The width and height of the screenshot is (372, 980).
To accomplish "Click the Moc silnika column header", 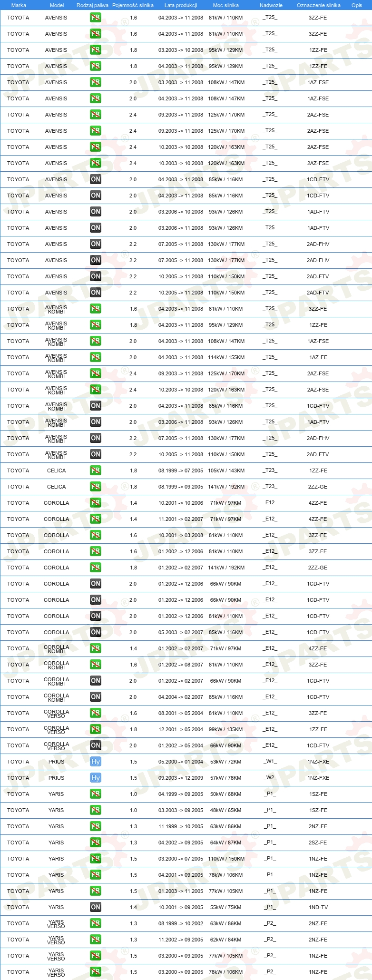I will pos(226,5).
